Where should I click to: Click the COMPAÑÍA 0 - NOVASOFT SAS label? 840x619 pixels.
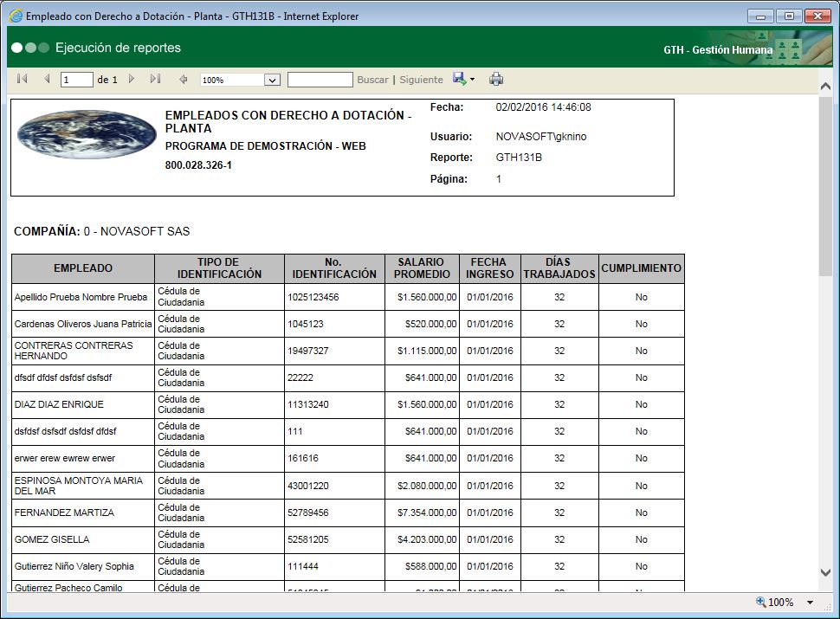click(102, 231)
